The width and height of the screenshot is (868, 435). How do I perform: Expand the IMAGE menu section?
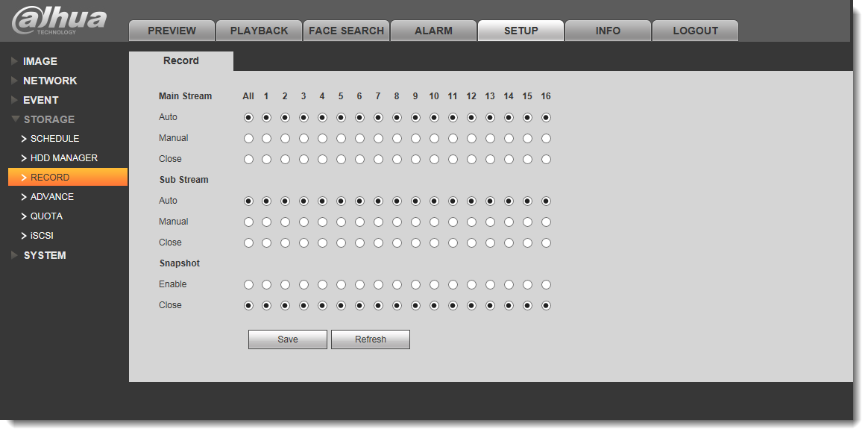(40, 61)
